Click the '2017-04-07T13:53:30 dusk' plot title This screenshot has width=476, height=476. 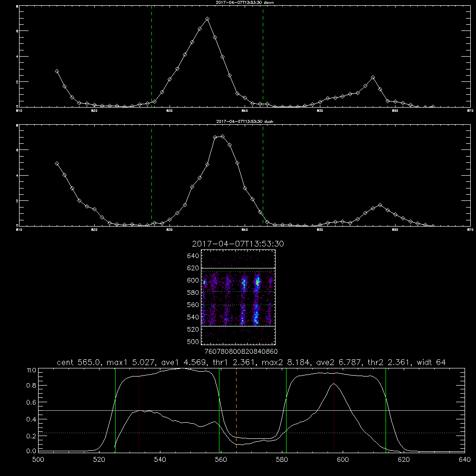tap(245, 121)
